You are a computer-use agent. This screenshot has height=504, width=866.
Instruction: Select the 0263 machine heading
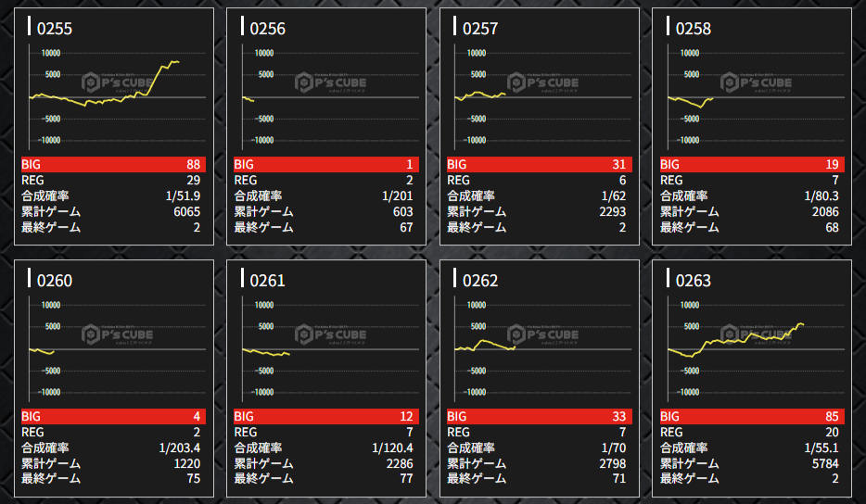[694, 281]
